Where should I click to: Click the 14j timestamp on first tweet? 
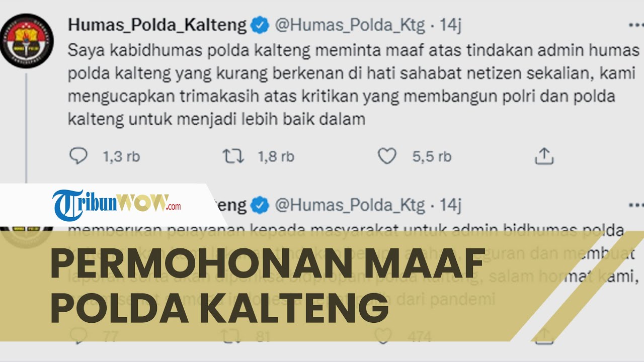(x=451, y=25)
